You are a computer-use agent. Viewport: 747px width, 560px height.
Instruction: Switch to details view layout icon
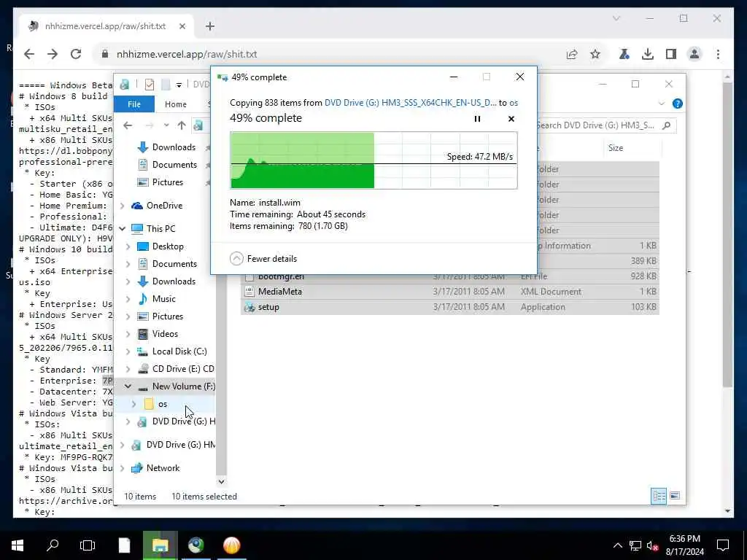659,496
